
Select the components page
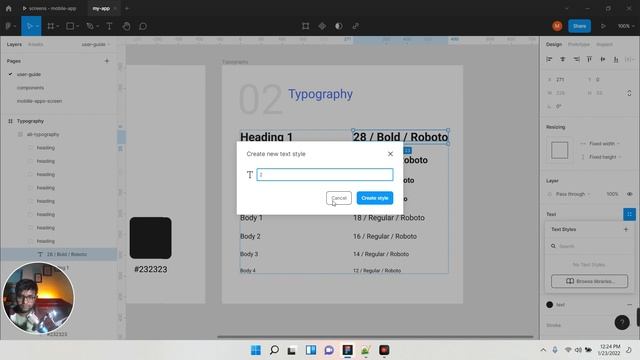tap(30, 88)
